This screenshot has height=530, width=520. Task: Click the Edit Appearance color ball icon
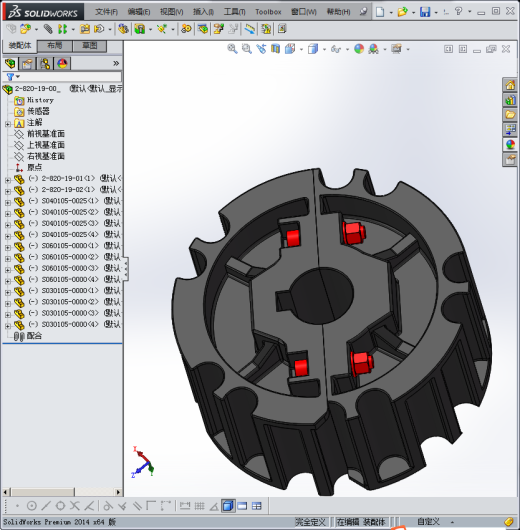(359, 49)
